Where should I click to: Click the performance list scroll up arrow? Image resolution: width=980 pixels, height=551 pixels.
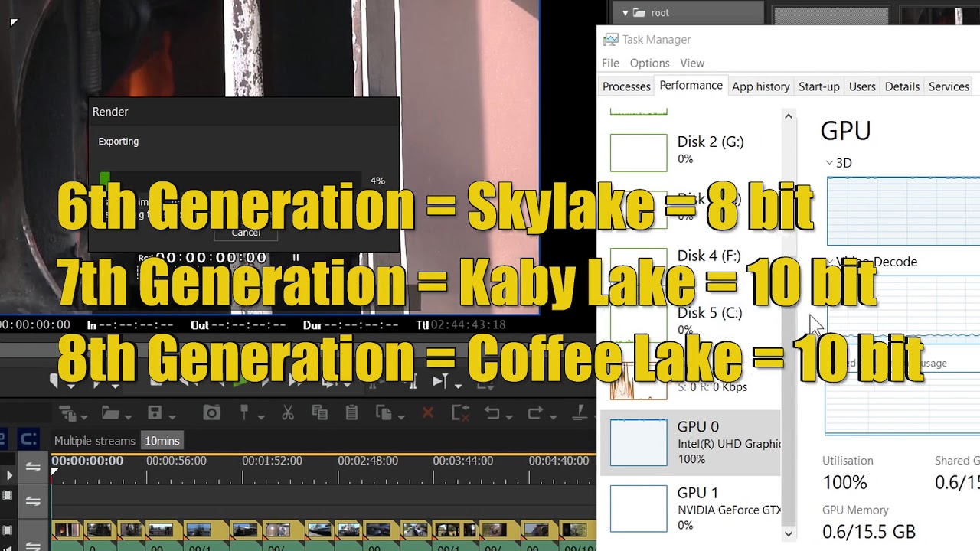pos(788,116)
